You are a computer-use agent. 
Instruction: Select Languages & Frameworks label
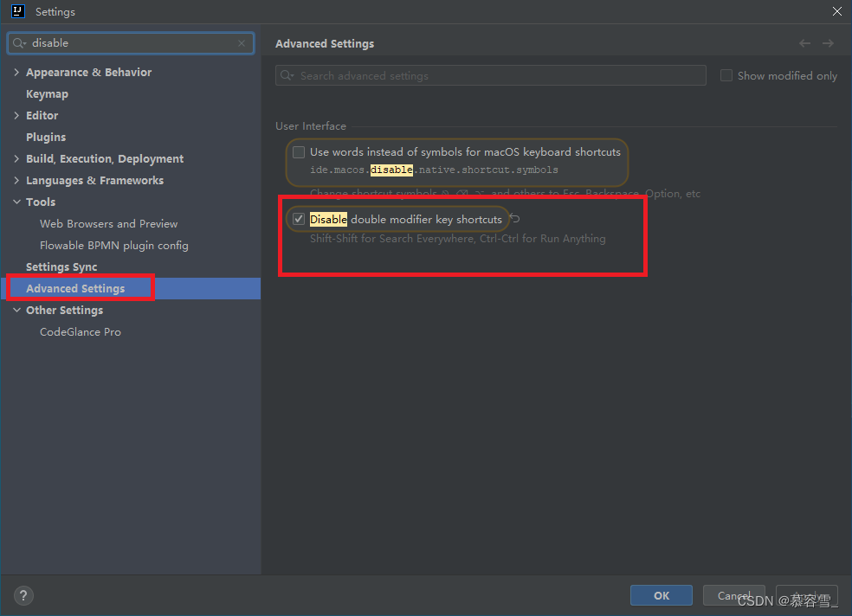pyautogui.click(x=94, y=180)
